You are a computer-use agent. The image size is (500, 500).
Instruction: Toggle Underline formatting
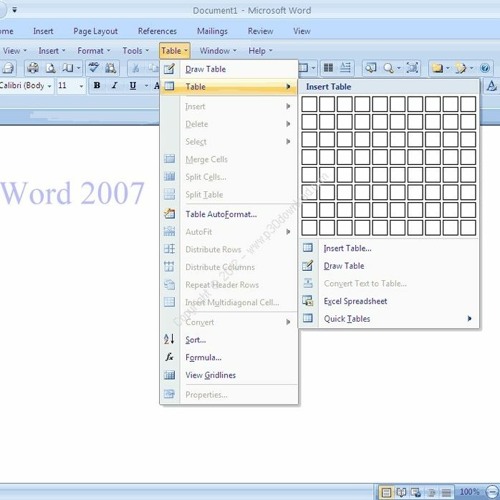tap(133, 86)
